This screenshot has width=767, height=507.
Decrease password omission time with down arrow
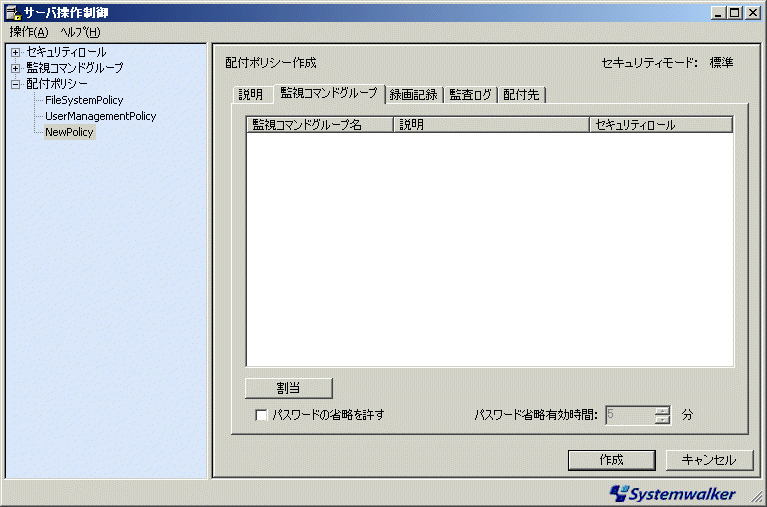pyautogui.click(x=662, y=419)
